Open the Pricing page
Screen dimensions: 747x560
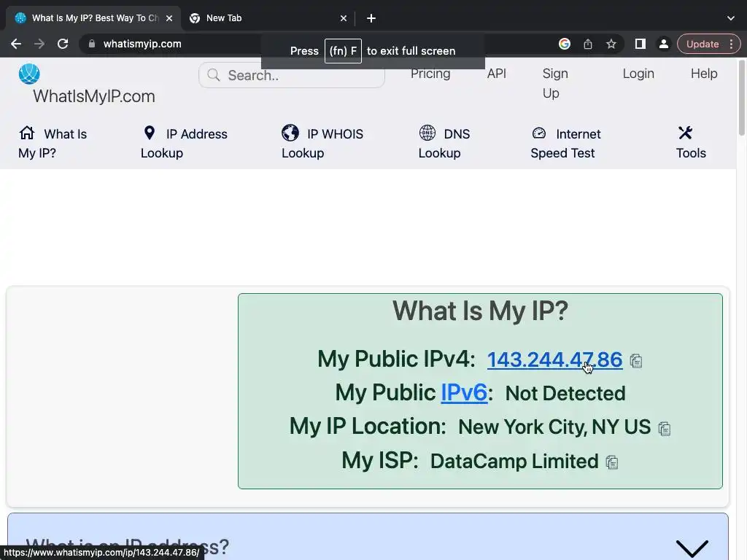[x=430, y=74]
